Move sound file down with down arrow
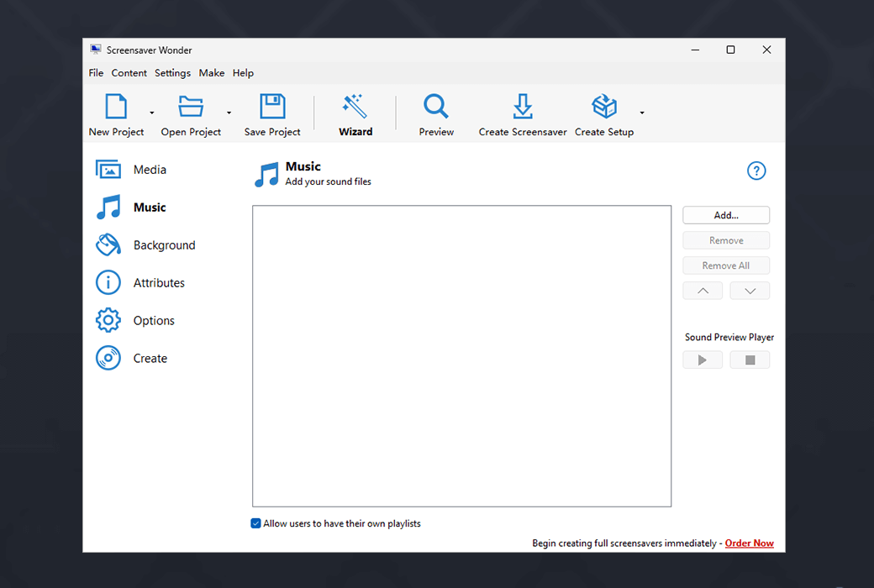The image size is (874, 588). (750, 291)
